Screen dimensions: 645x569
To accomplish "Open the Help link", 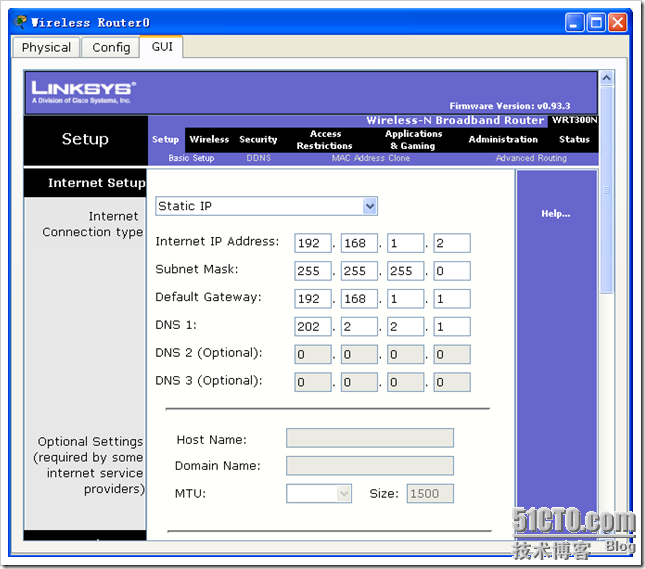I will (x=555, y=214).
